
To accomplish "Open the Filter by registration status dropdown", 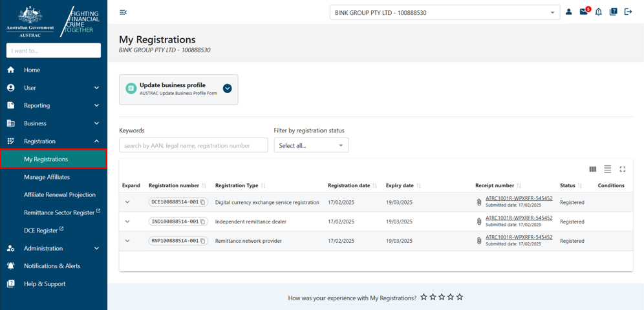I will point(311,145).
